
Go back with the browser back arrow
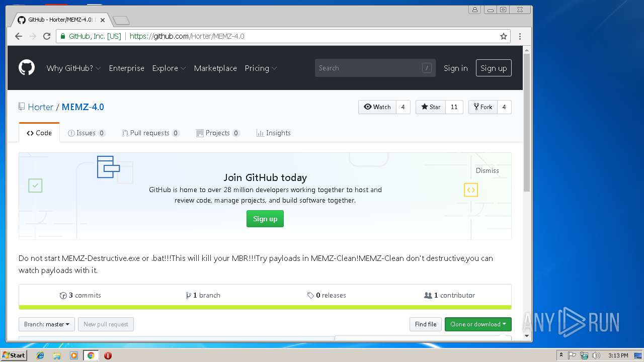pyautogui.click(x=19, y=36)
